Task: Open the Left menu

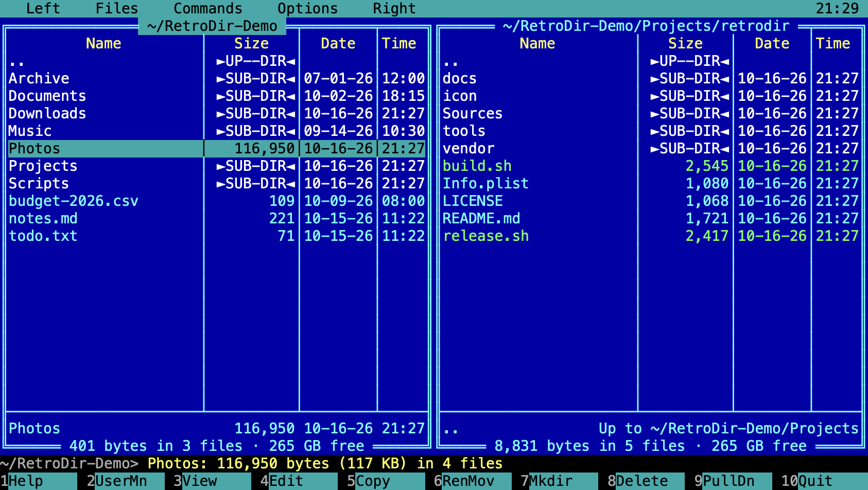Action: (x=43, y=8)
